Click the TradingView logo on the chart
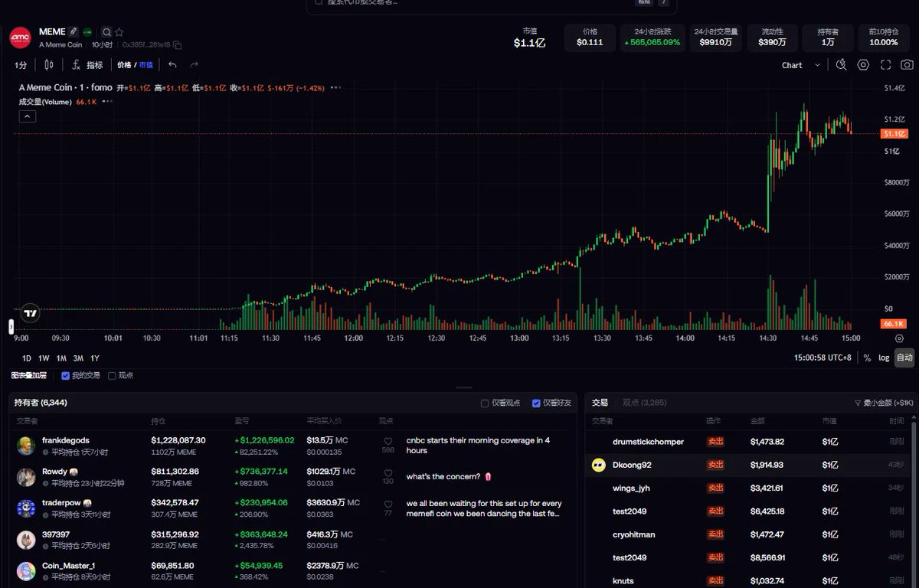The height and width of the screenshot is (588, 919). (30, 312)
